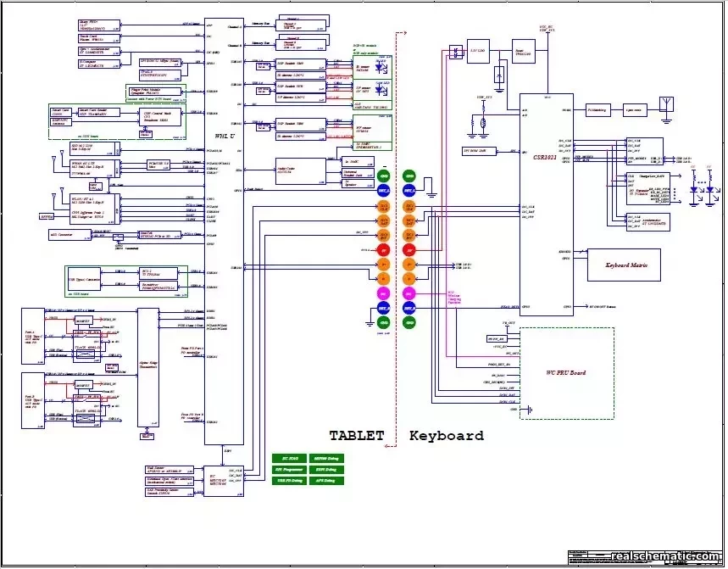Image resolution: width=728 pixels, height=569 pixels.
Task: Click the green ESPI Debug box
Action: (x=326, y=470)
